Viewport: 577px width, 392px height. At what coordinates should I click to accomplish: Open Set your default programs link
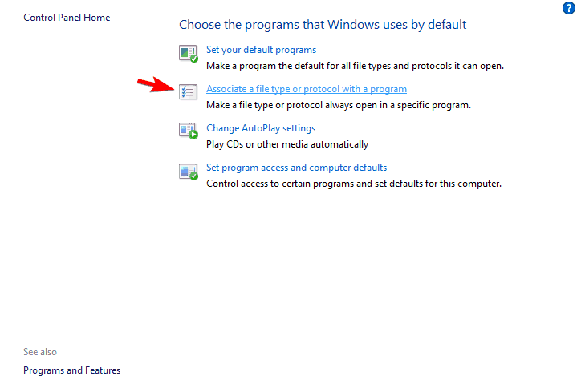[261, 50]
